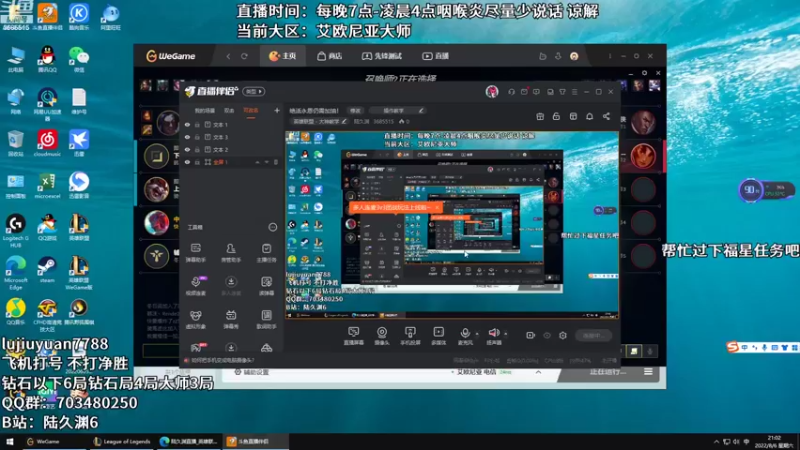
Task: Click the WeGame back arrow
Action: (229, 56)
